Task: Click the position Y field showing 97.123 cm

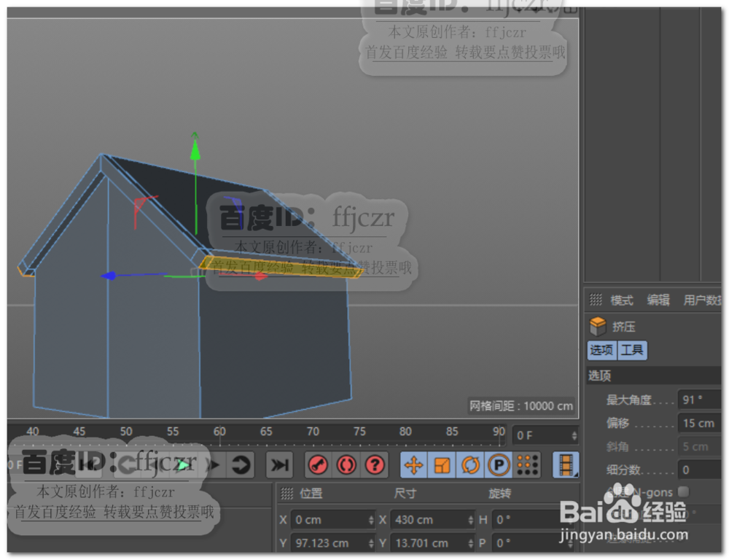Action: click(332, 542)
